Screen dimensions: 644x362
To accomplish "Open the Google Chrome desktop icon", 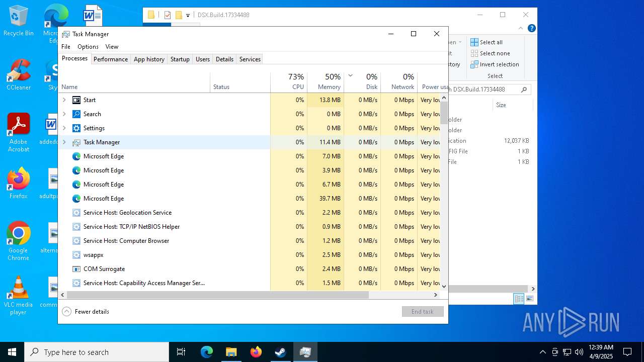I will point(18,241).
